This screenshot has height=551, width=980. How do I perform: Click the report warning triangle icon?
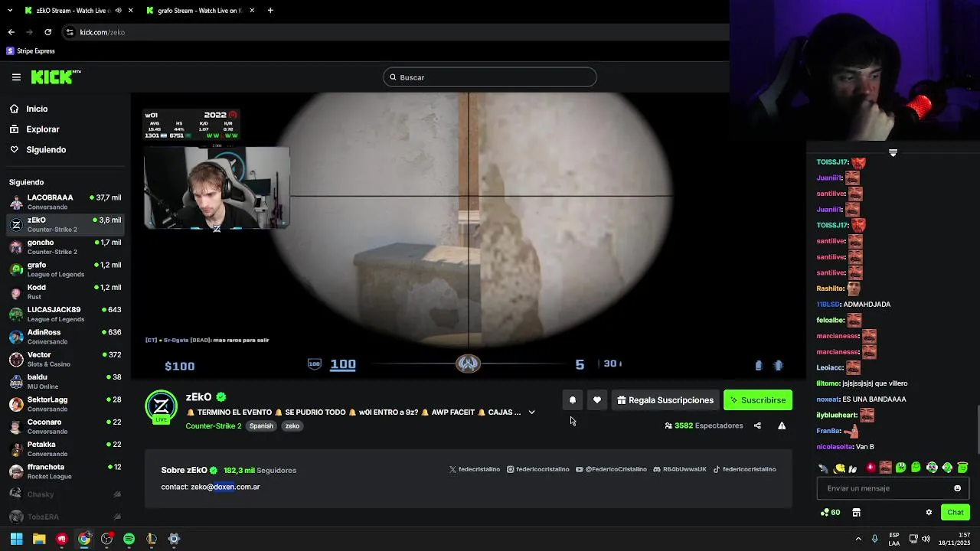pyautogui.click(x=782, y=425)
